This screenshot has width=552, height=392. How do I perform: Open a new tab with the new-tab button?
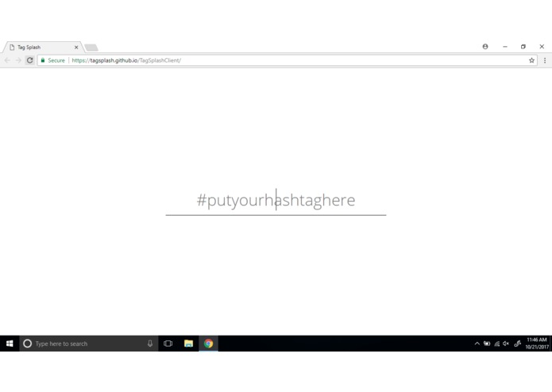coord(91,48)
